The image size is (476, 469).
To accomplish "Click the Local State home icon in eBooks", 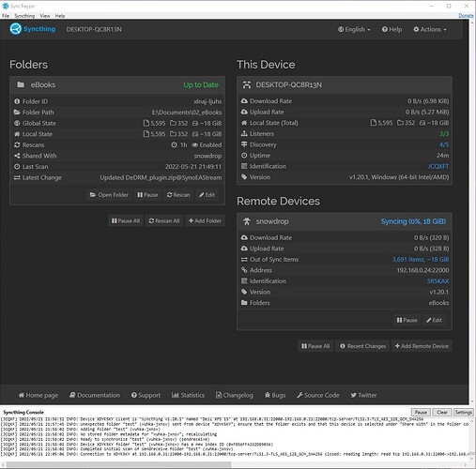I will [17, 134].
